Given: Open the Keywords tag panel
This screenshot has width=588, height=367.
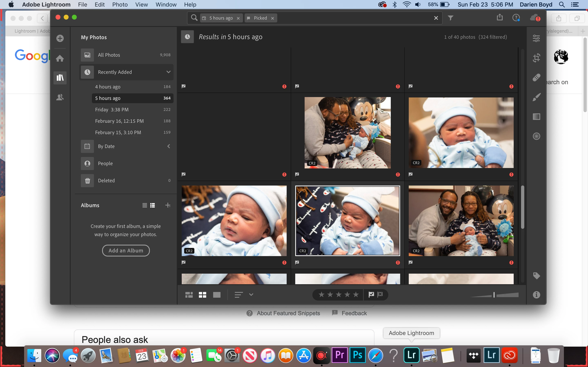Looking at the screenshot, I should [x=536, y=275].
